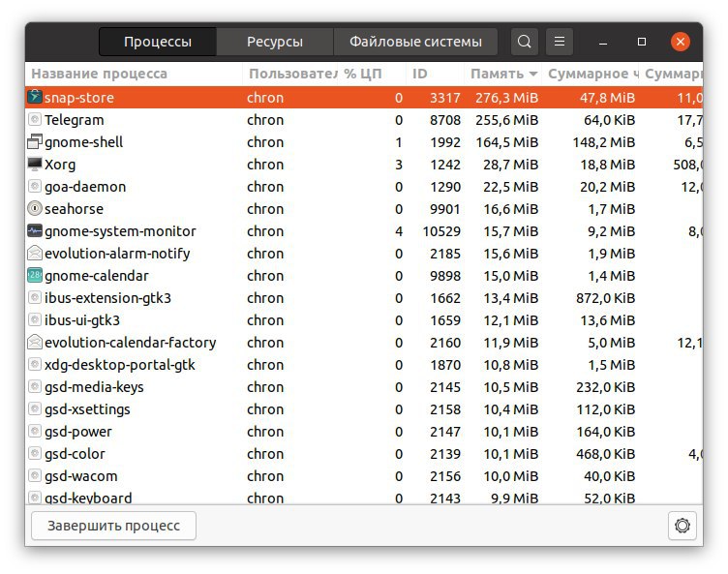Select the gsd-wacom process name
The width and height of the screenshot is (728, 574).
[80, 476]
